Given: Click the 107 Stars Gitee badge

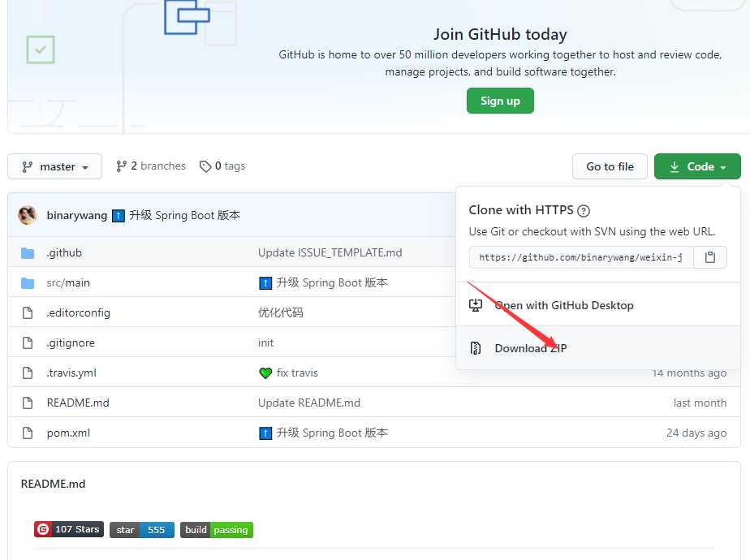Looking at the screenshot, I should pos(69,529).
